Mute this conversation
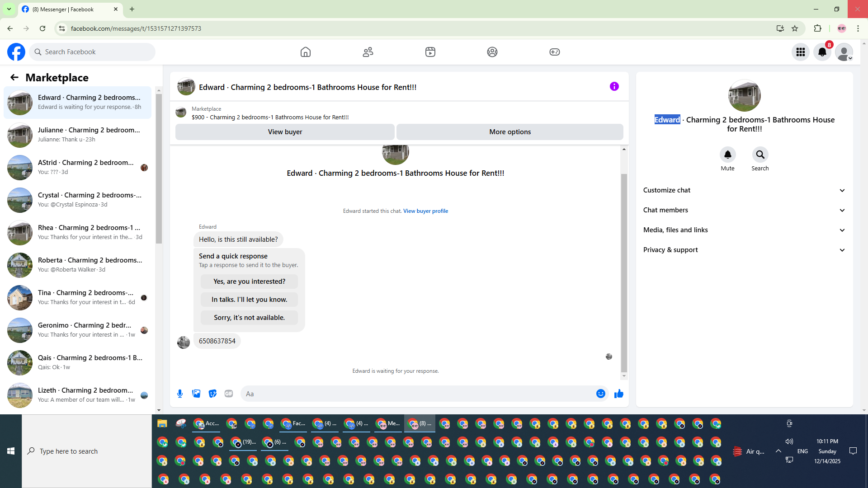 pyautogui.click(x=727, y=155)
